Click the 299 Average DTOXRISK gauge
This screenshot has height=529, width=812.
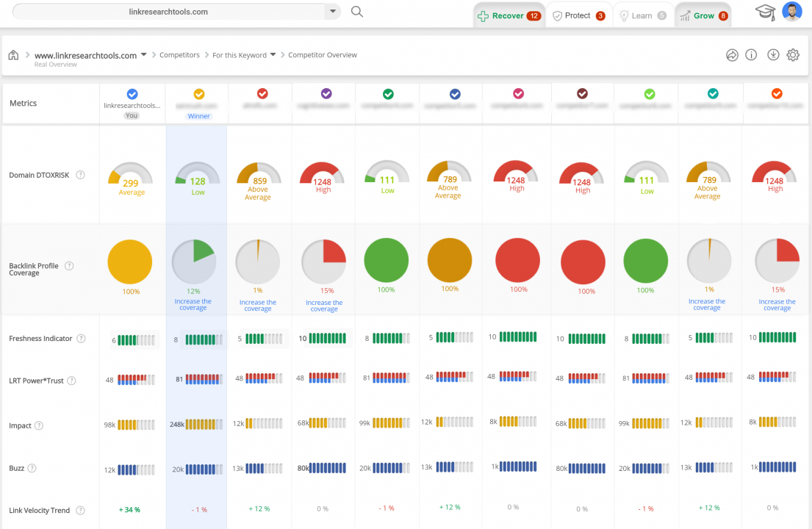click(x=131, y=179)
